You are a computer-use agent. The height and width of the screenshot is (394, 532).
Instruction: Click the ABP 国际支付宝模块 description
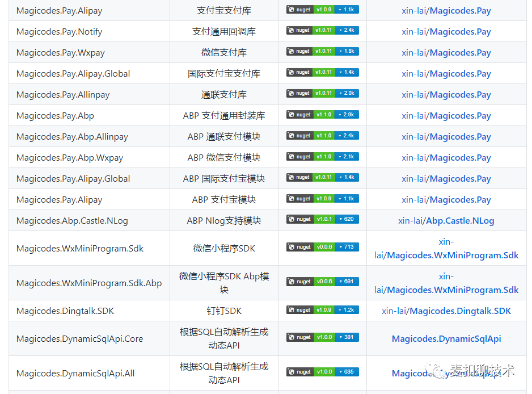click(x=224, y=179)
